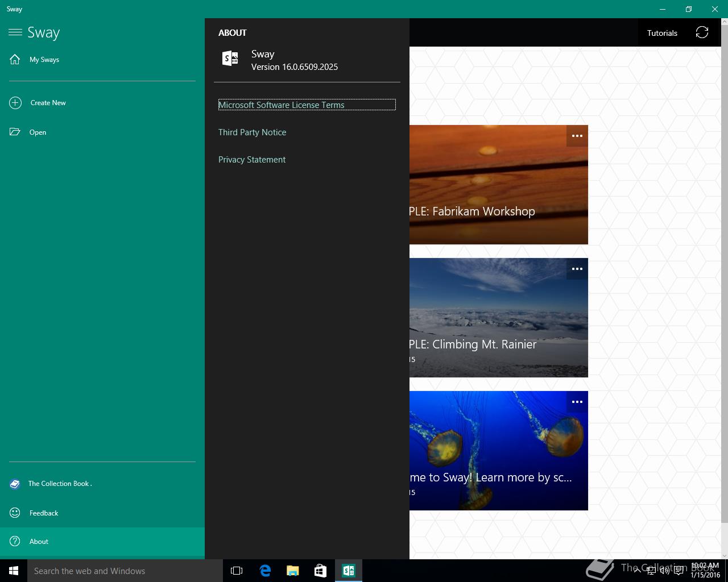Open the Tutorials button
This screenshot has height=582, width=728.
coord(662,33)
